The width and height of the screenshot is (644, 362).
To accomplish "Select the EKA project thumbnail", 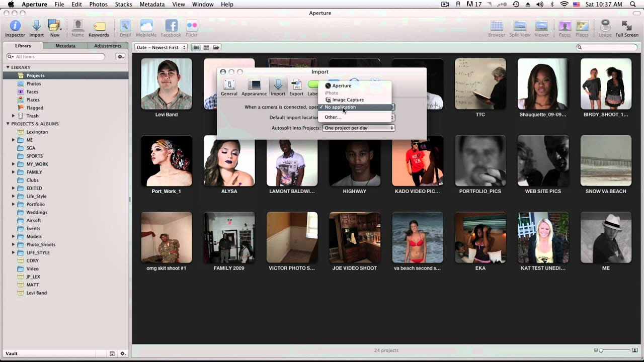I will coord(480,238).
